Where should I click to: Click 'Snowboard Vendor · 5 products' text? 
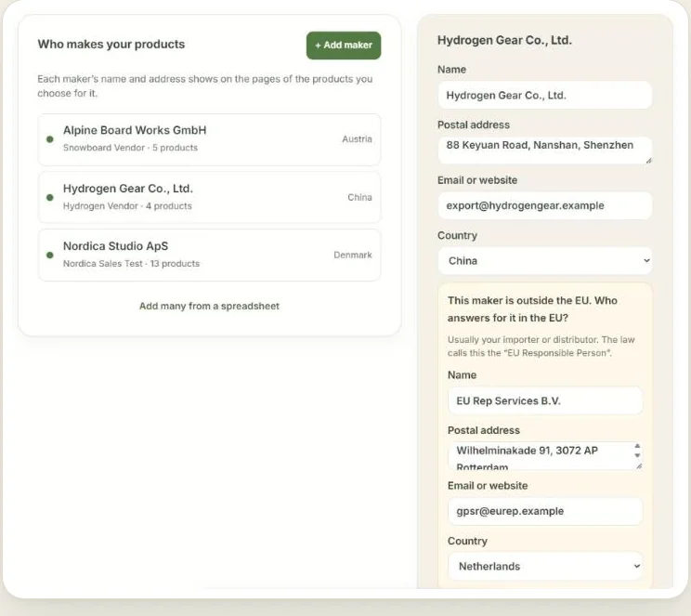pos(130,148)
